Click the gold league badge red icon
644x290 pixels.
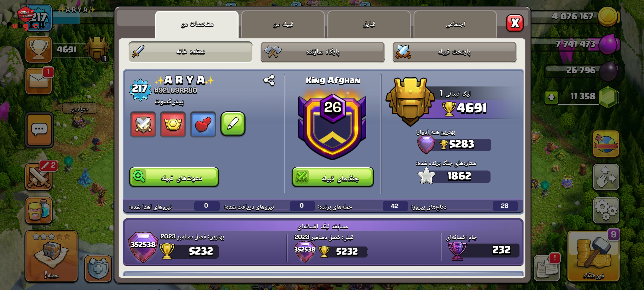(x=173, y=124)
